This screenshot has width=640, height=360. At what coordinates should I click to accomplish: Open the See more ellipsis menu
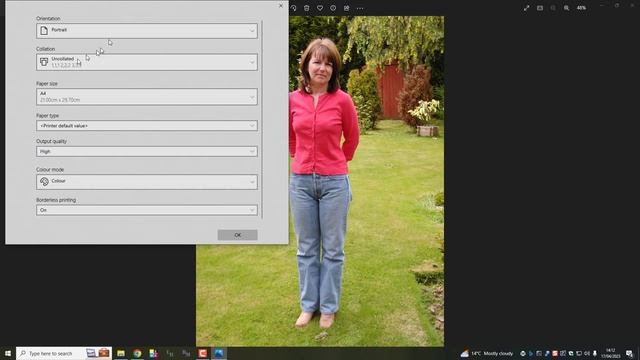tap(360, 8)
